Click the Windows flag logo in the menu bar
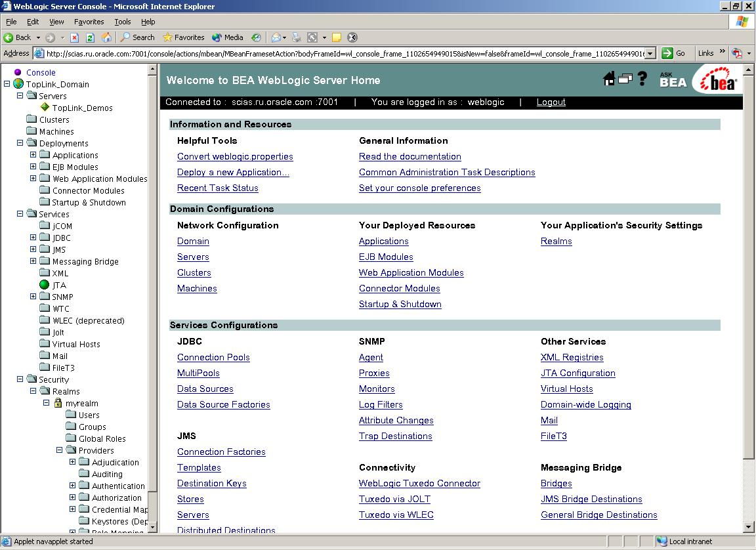The height and width of the screenshot is (550, 756). click(742, 22)
